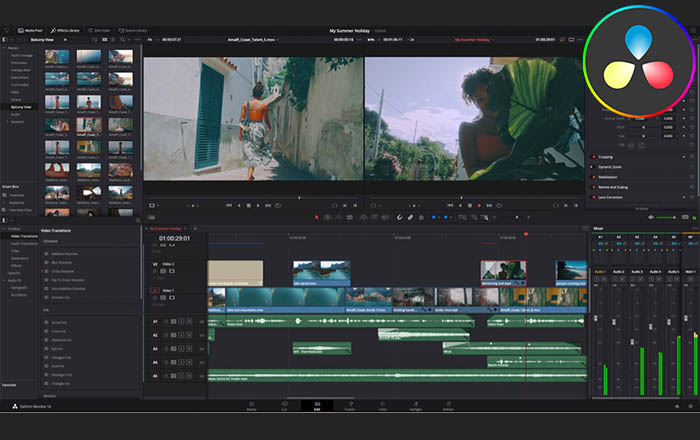Click the search icon in Media Pool
The width and height of the screenshot is (700, 440).
122,40
